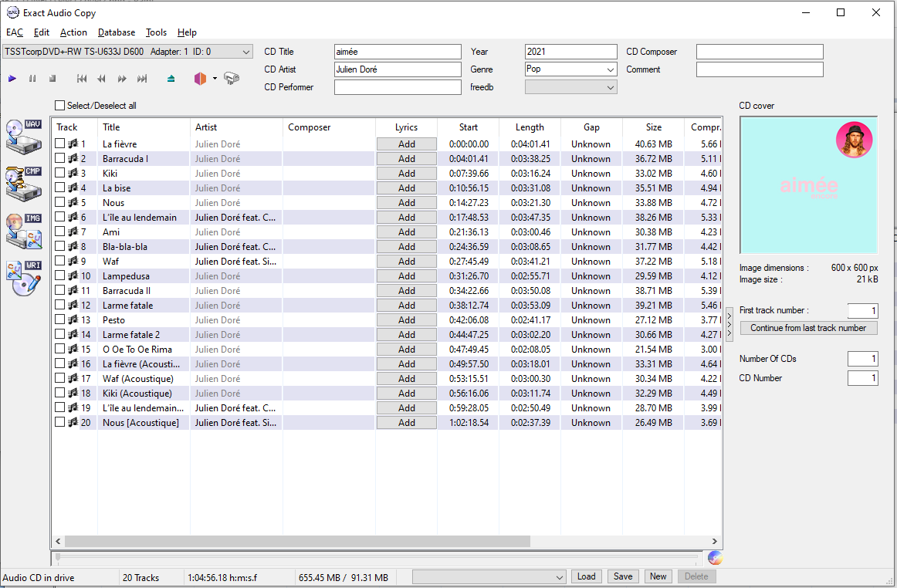897x588 pixels.
Task: Check track 13 Pesto checkbox
Action: pyautogui.click(x=59, y=319)
